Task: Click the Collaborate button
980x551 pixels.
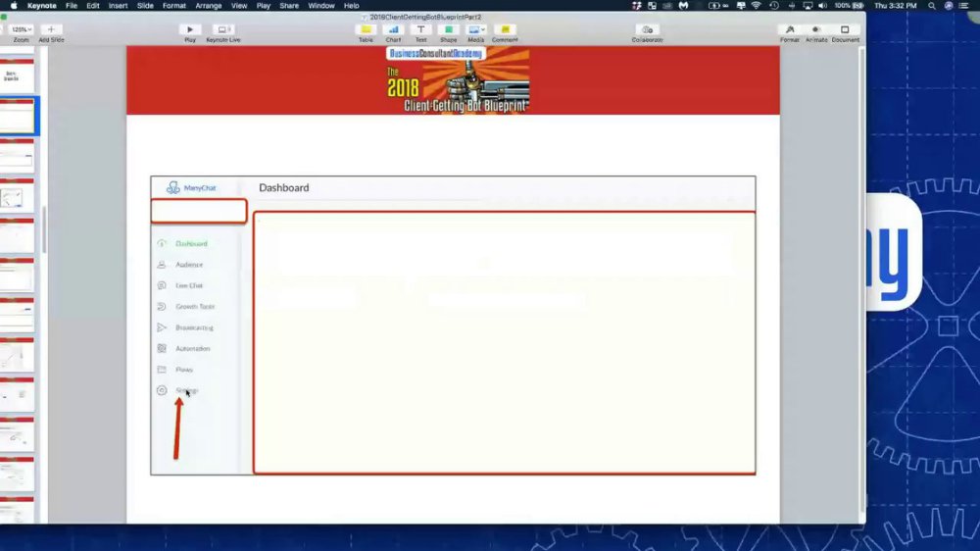Action: (647, 29)
